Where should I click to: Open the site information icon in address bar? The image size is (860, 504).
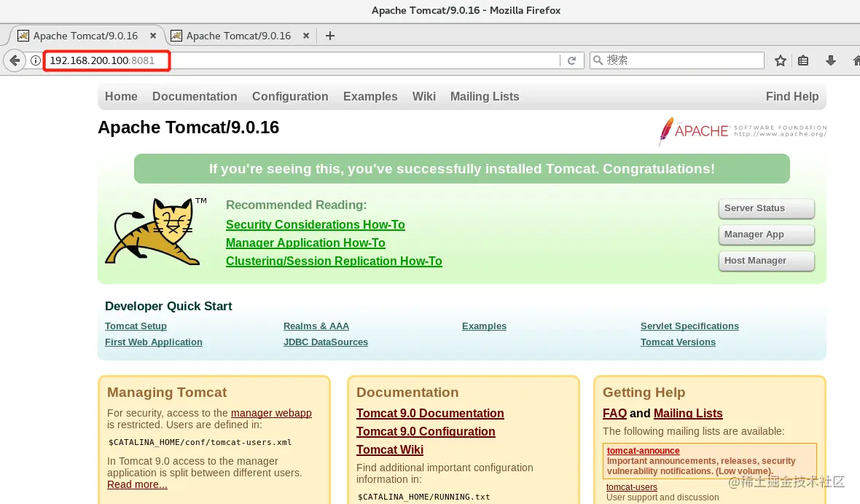pos(36,60)
